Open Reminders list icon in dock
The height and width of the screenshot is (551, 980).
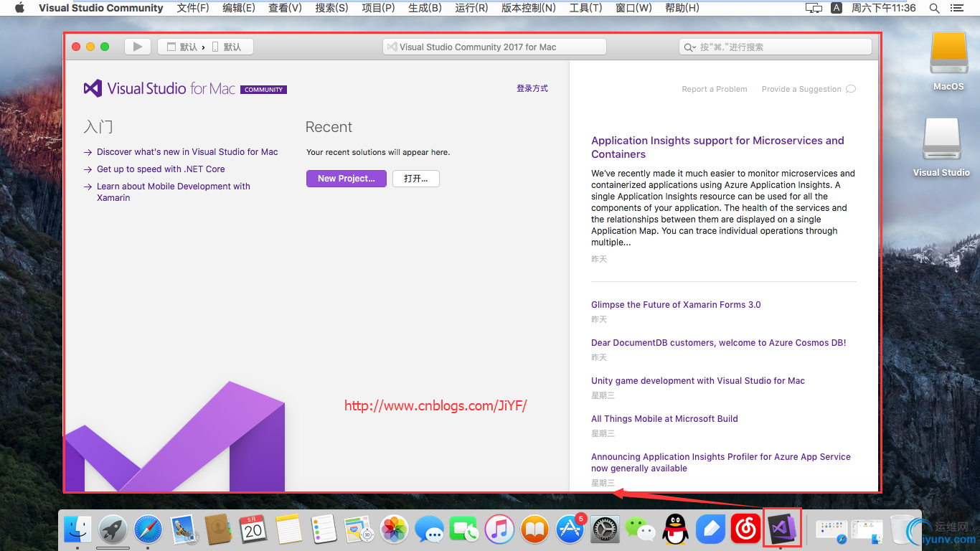click(324, 529)
